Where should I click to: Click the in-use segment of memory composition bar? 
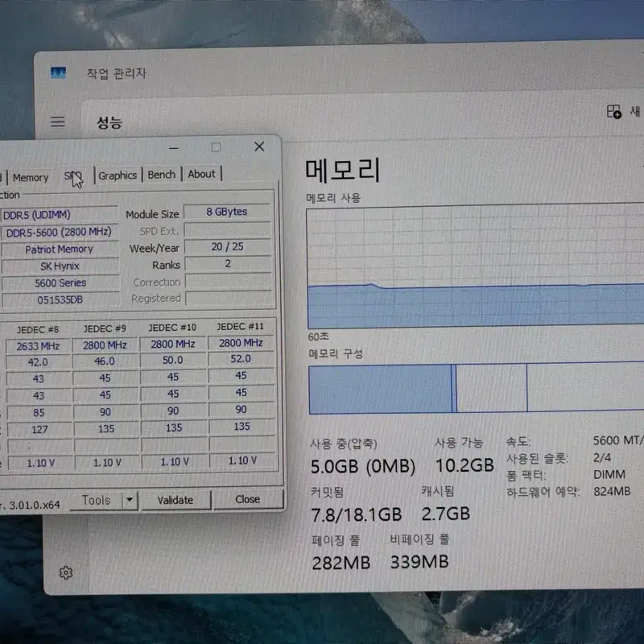380,389
